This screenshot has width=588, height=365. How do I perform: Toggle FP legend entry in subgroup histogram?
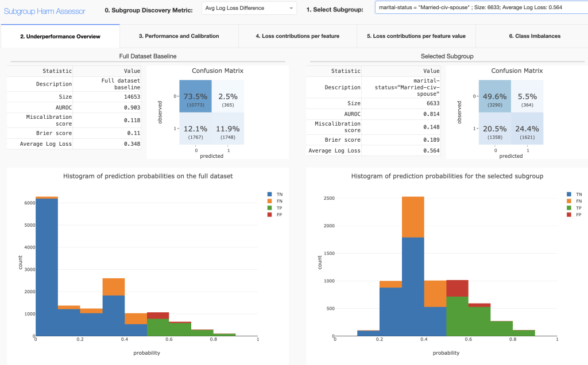pyautogui.click(x=574, y=215)
